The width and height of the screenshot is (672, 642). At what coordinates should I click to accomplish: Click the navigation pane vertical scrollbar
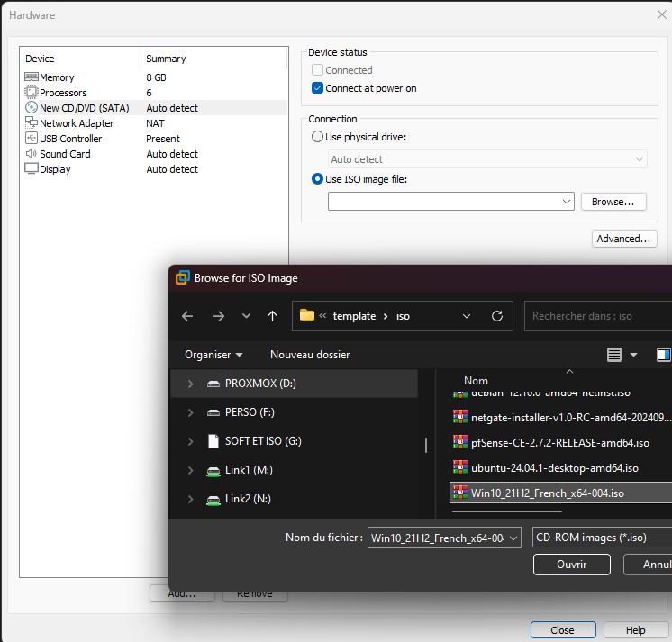click(x=425, y=445)
